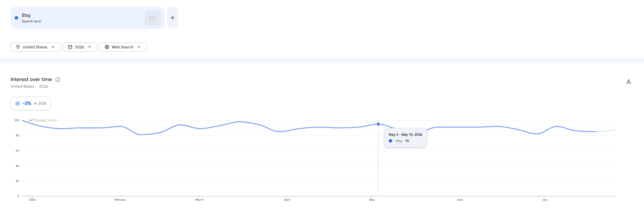Click the June label on time axis
Image resolution: width=644 pixels, height=215 pixels.
coord(460,200)
